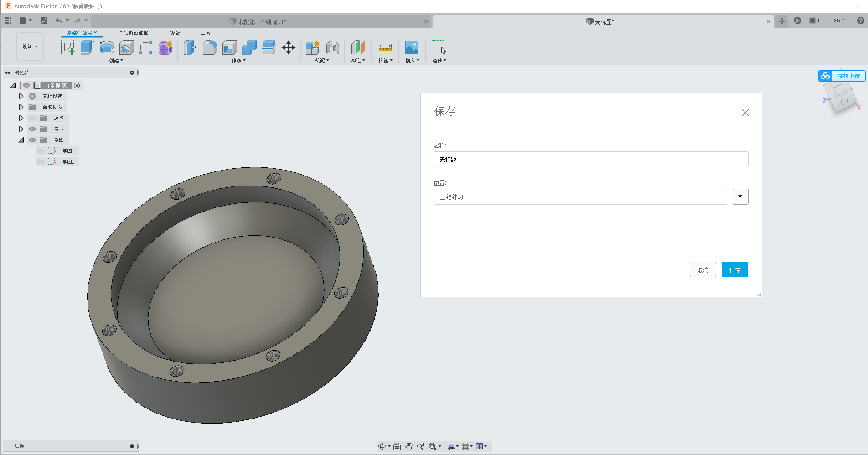Viewport: 868px width, 455px height.
Task: Choose the Fillet tool in toolbar
Action: (210, 47)
